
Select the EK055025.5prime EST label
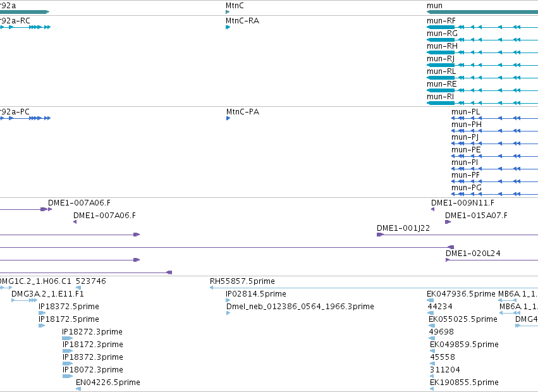pos(463,319)
